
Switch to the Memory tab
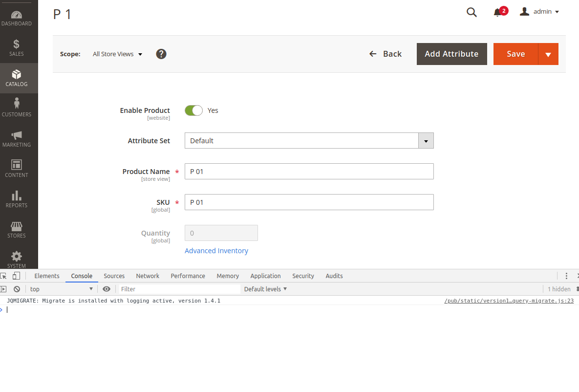(x=228, y=276)
